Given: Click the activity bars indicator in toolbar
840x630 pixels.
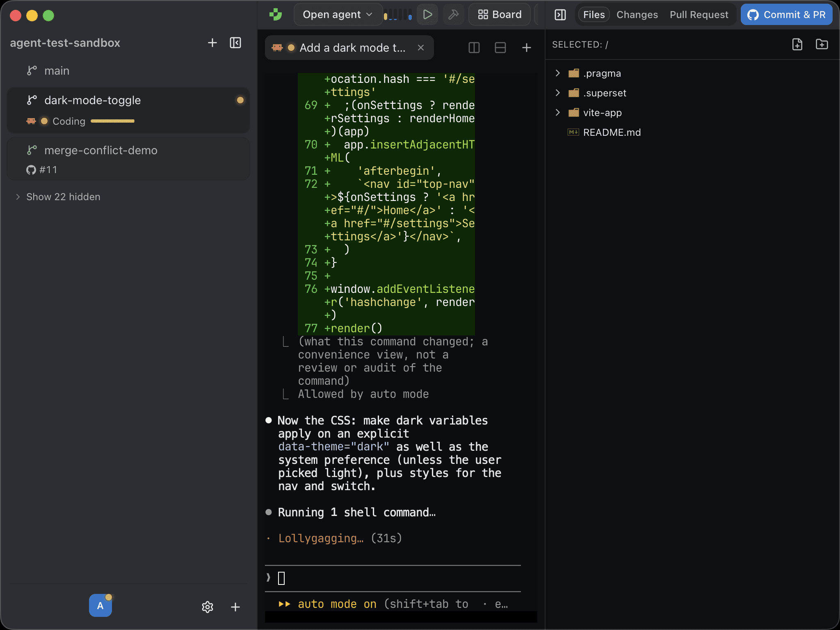Looking at the screenshot, I should click(x=397, y=15).
